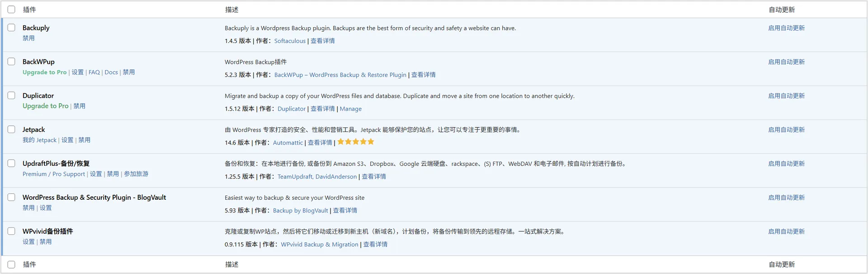Click UpdraftPlus 参加旅游 link
The width and height of the screenshot is (868, 274).
[x=136, y=174]
